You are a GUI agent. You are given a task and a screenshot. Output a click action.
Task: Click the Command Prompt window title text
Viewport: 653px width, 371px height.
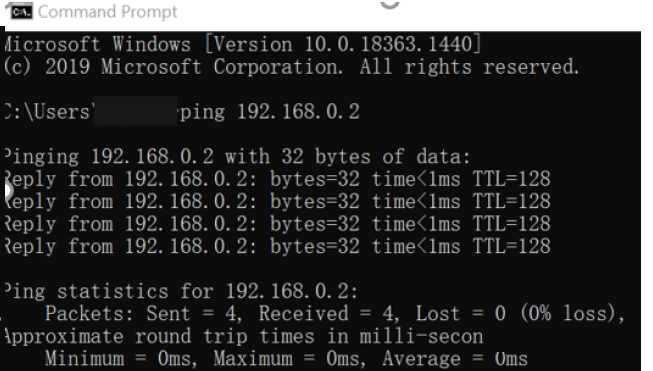[x=107, y=12]
